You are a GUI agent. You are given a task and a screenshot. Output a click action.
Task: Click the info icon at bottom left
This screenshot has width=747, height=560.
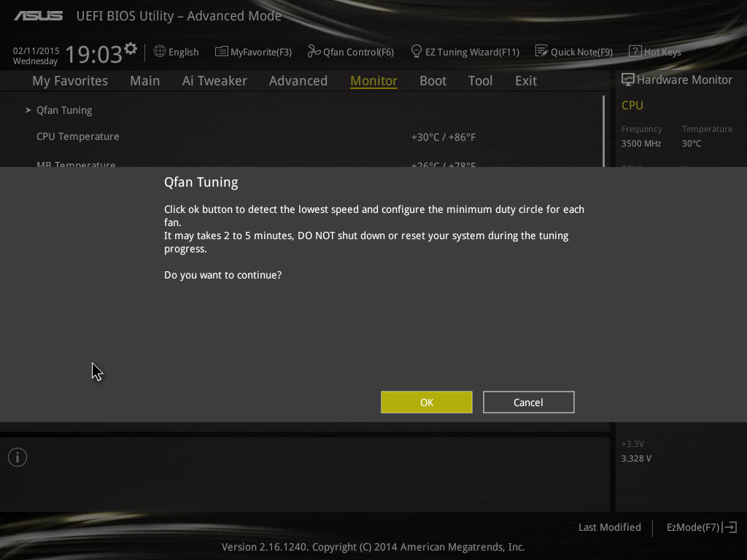pyautogui.click(x=18, y=457)
